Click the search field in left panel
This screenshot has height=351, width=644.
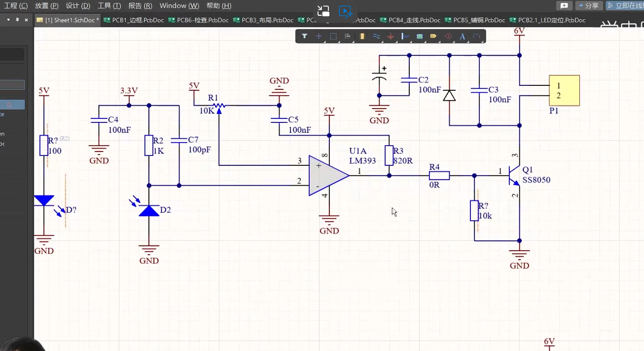coord(12,54)
